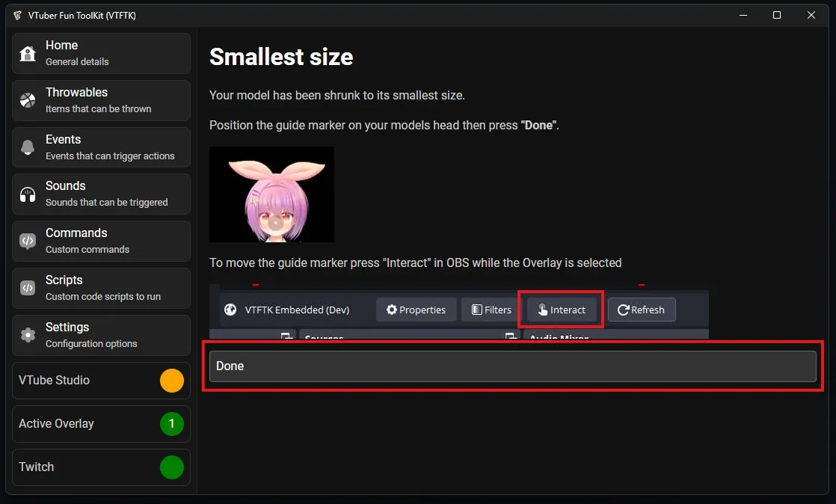
Task: Click the Scripts code icon
Action: click(x=28, y=288)
